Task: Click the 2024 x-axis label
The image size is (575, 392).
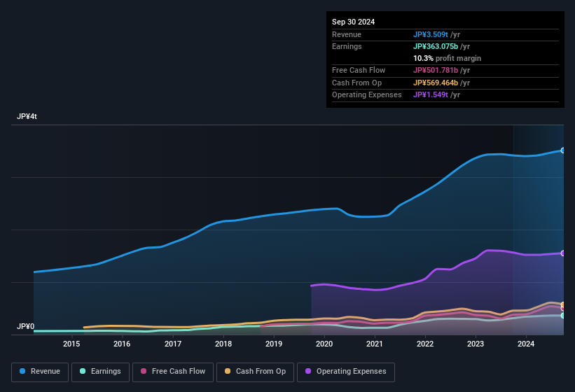Action: [x=526, y=344]
